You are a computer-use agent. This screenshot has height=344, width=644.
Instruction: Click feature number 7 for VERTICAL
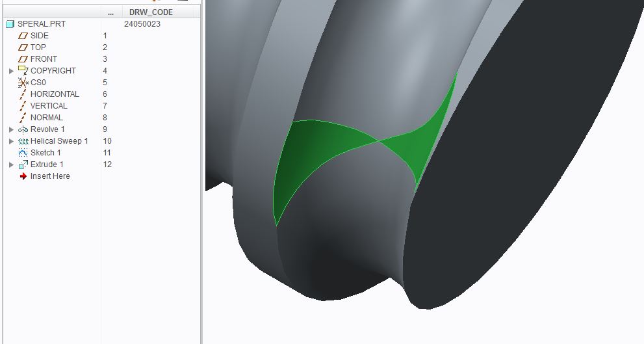(105, 106)
